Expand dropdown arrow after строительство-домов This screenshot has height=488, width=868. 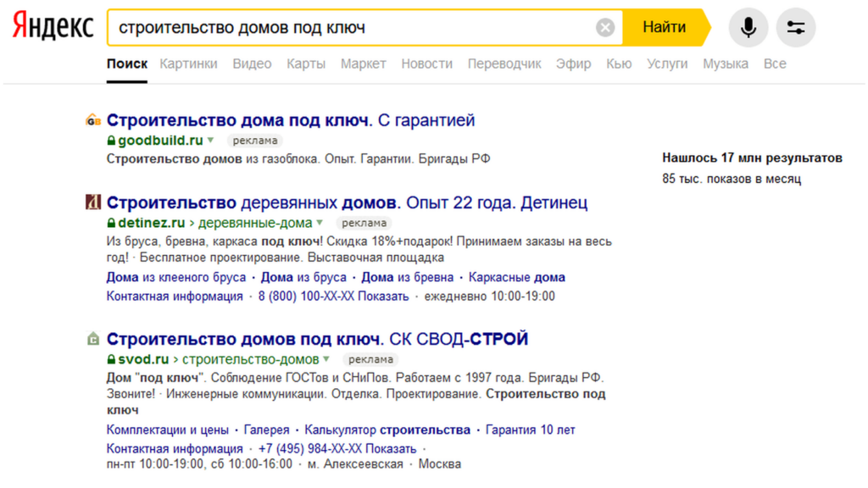[x=326, y=359]
